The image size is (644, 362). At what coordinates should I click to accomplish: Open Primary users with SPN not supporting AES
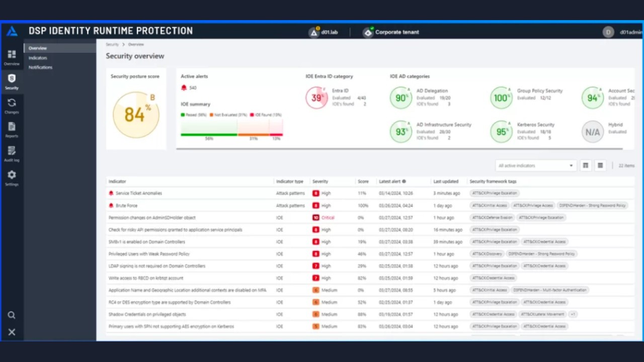coord(171,326)
